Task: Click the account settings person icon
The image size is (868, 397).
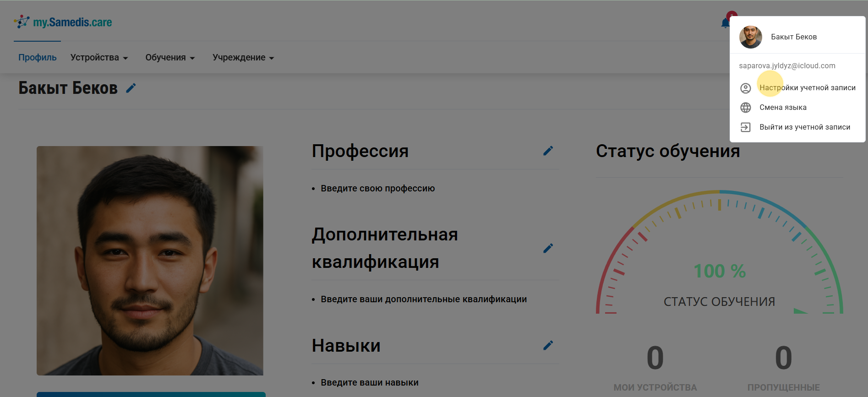Action: [x=745, y=88]
